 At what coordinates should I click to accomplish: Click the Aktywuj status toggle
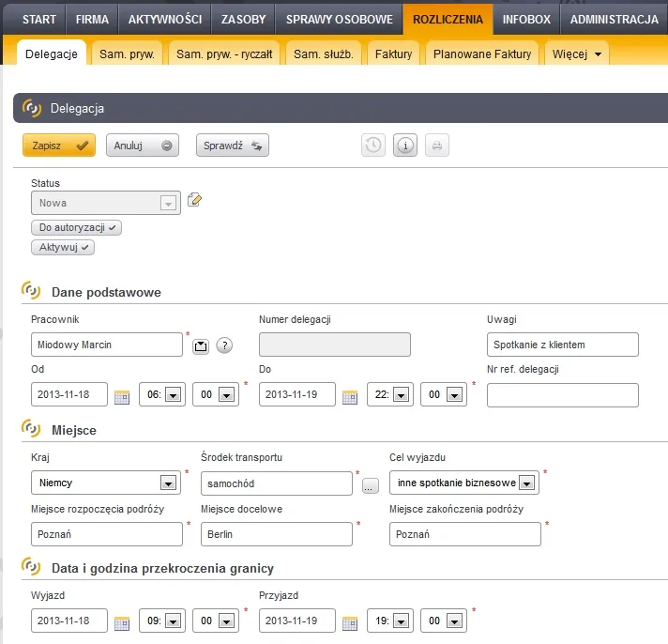click(x=63, y=247)
